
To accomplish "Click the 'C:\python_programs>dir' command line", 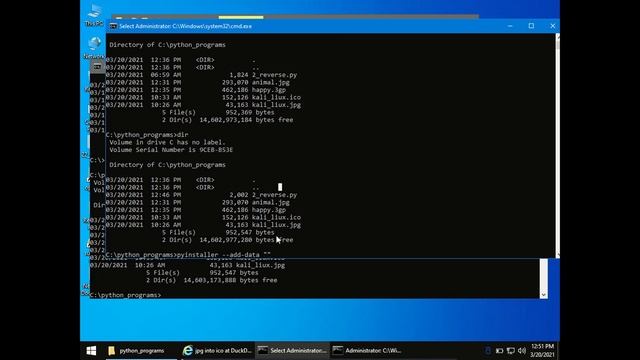I will tap(147, 135).
